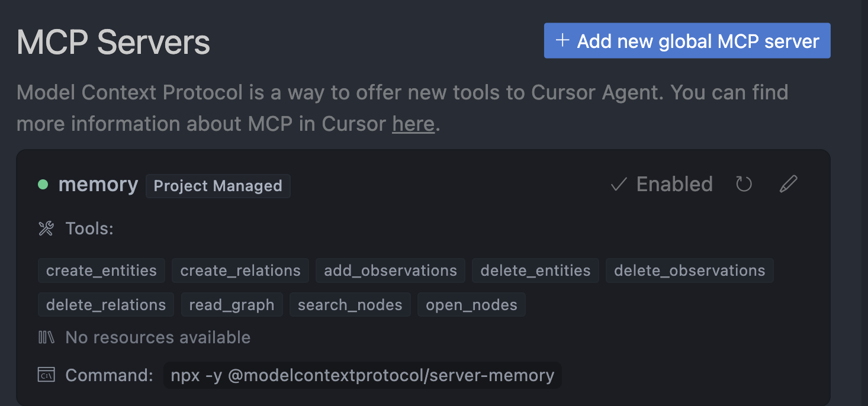Click the refresh icon for memory server
868x406 pixels.
[744, 185]
